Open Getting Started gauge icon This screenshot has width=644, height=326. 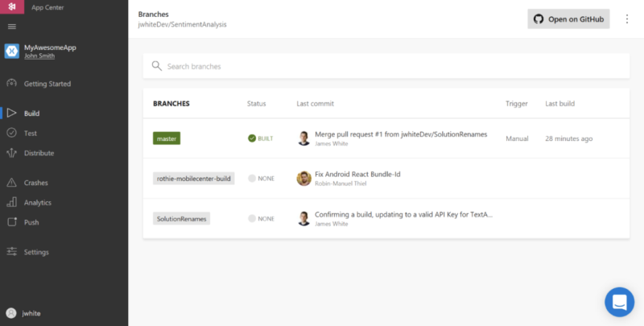11,84
